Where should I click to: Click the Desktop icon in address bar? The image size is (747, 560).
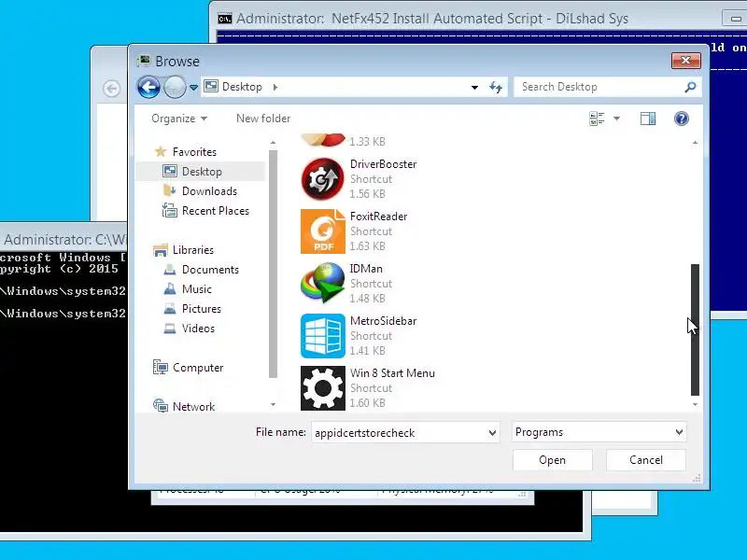point(211,86)
